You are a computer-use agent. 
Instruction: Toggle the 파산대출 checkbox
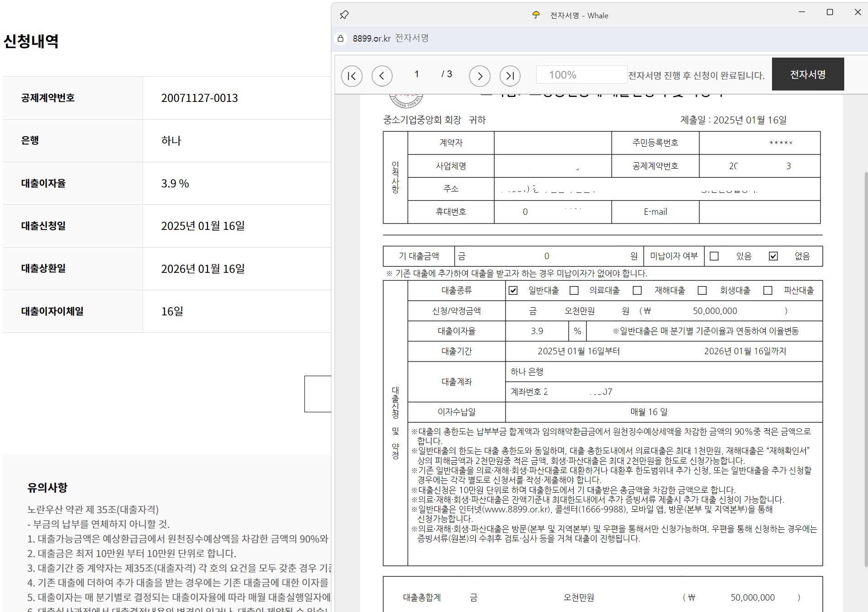tap(768, 291)
